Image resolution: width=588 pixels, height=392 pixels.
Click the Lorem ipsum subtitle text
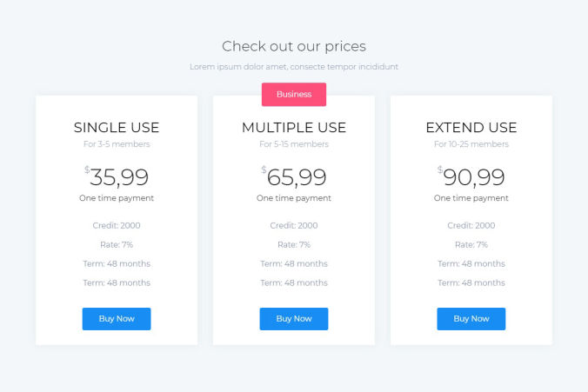pyautogui.click(x=294, y=67)
